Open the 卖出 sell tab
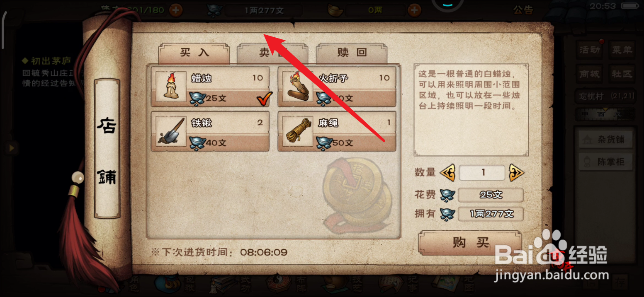 click(x=272, y=53)
